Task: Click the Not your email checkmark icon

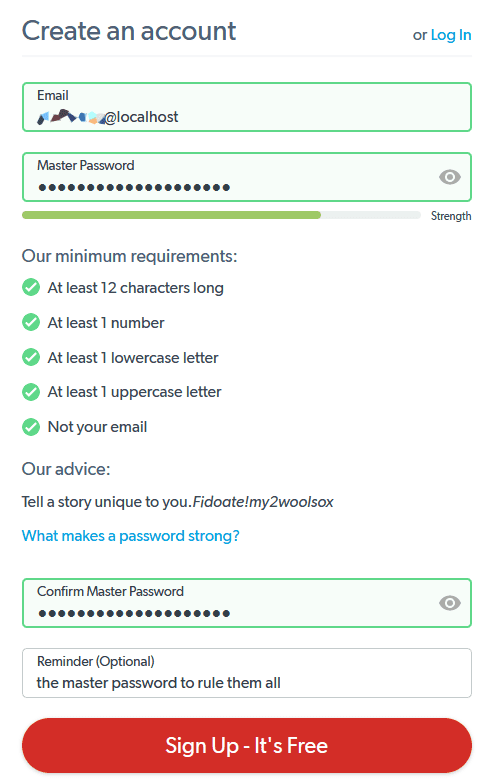Action: tap(31, 427)
